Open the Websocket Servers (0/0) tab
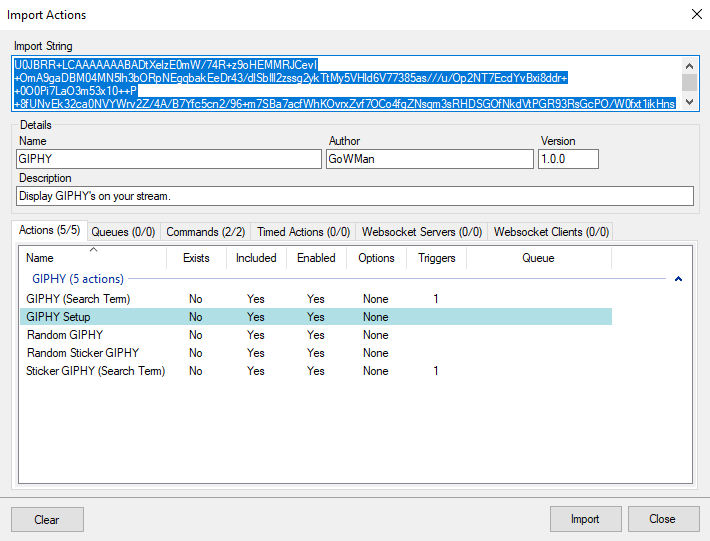The width and height of the screenshot is (710, 541). coord(422,232)
